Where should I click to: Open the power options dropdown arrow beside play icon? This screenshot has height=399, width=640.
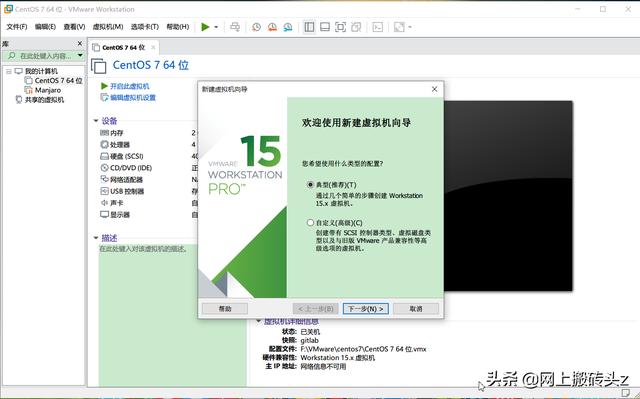(x=216, y=27)
